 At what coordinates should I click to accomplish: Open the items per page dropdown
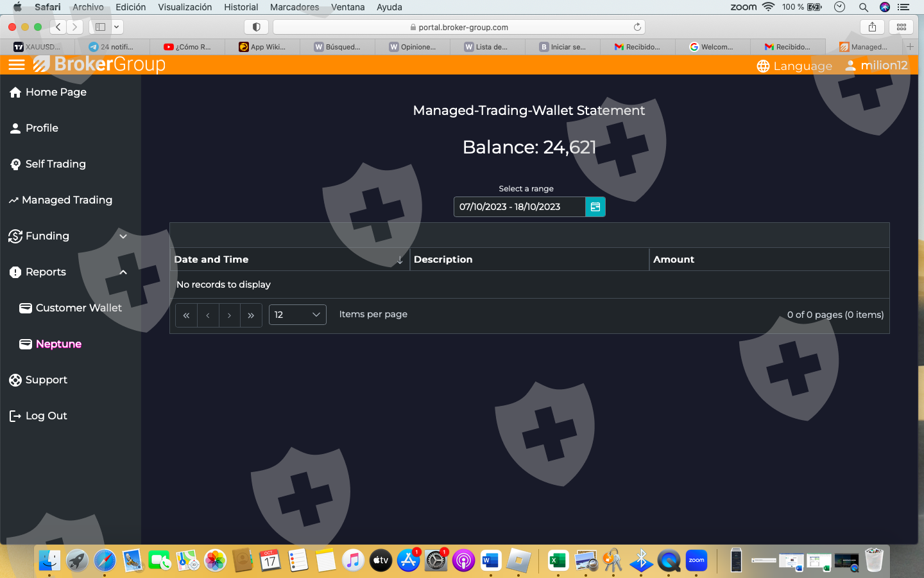coord(297,315)
